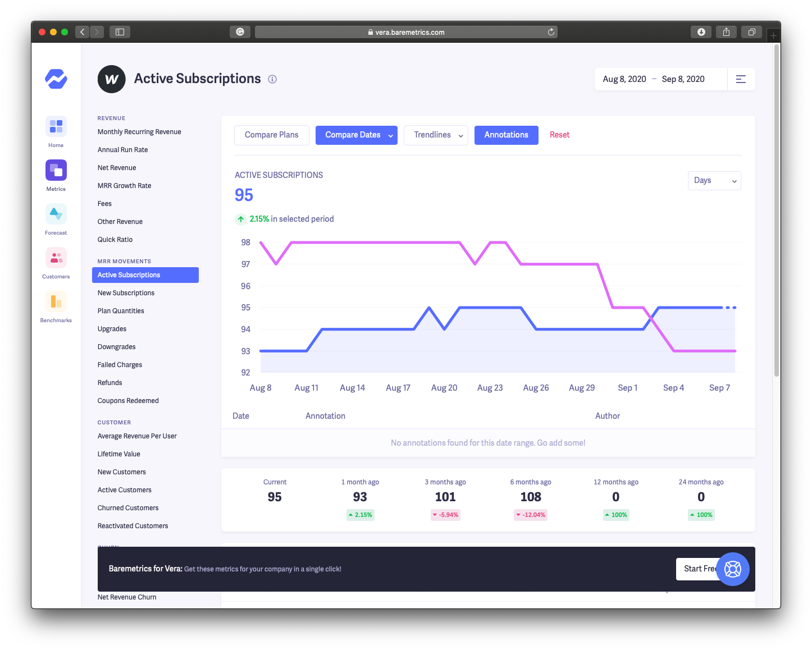Open Refunds metric
This screenshot has height=650, width=812.
[110, 383]
